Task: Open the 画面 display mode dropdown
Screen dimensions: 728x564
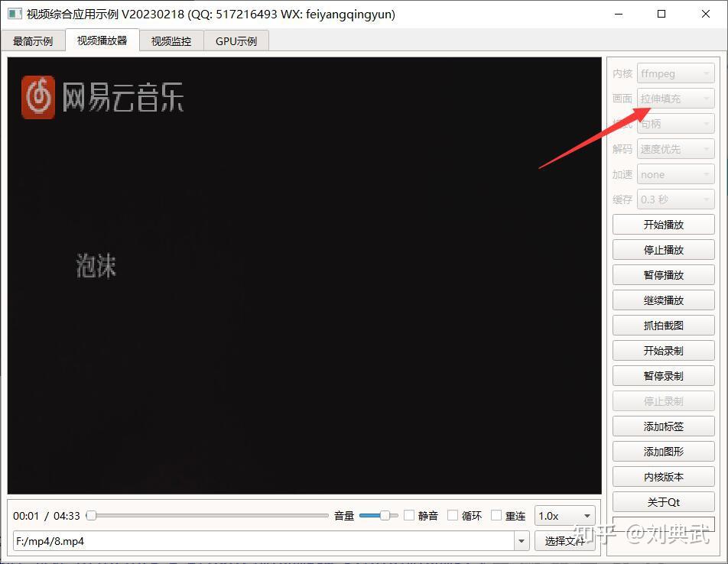Action: 675,98
